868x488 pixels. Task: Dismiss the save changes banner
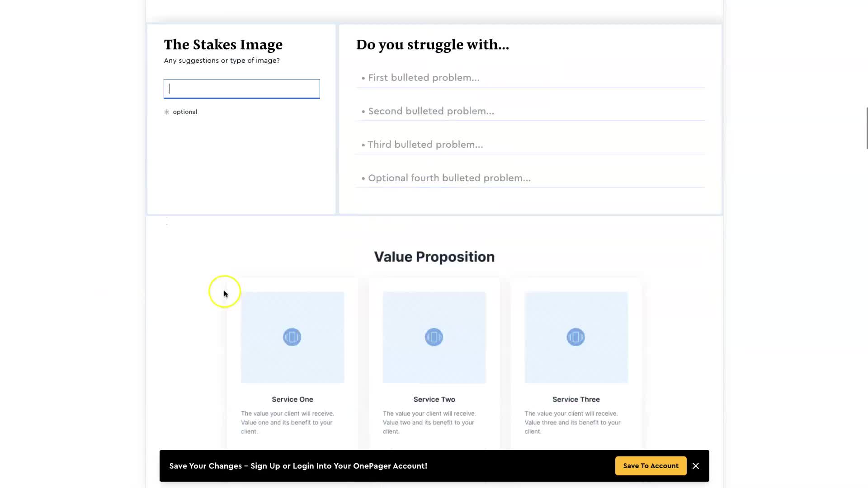click(696, 466)
